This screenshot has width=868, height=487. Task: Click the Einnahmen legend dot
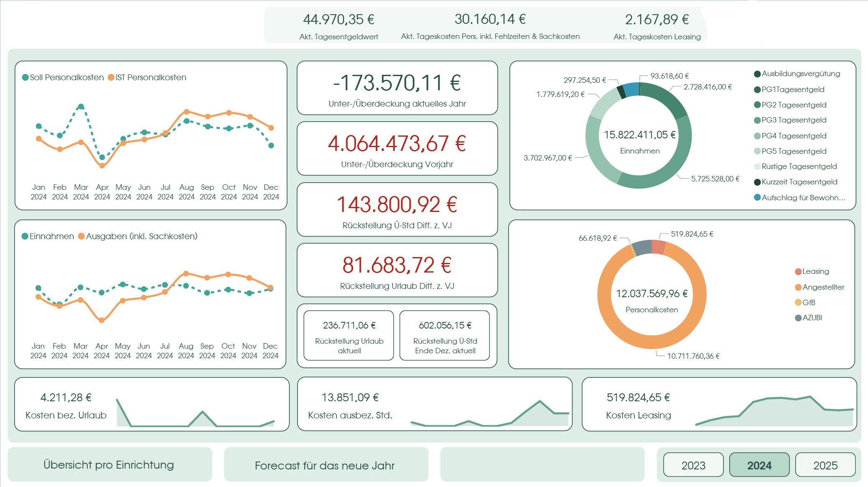[25, 236]
